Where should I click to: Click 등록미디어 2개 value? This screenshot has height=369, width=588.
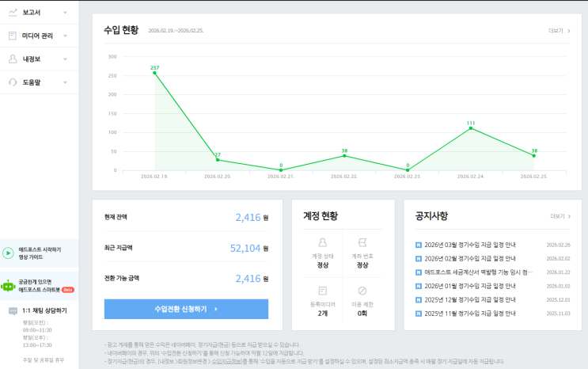pyautogui.click(x=323, y=314)
